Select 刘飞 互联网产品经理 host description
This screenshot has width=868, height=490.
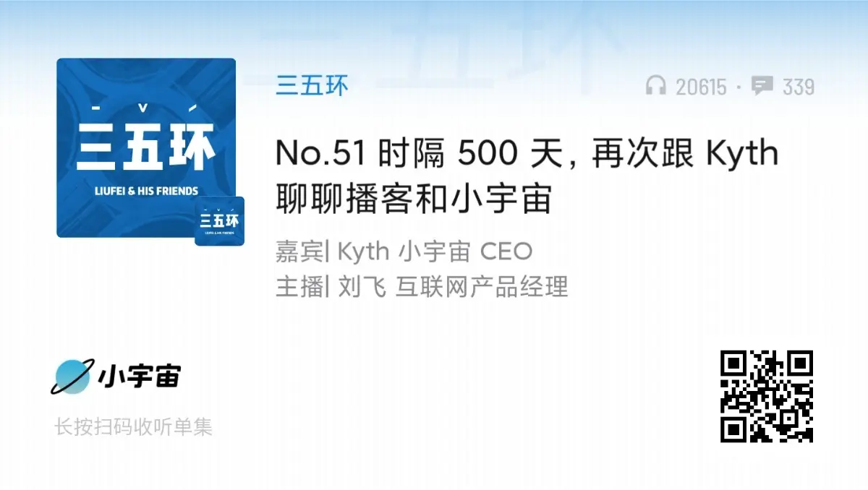pos(454,286)
